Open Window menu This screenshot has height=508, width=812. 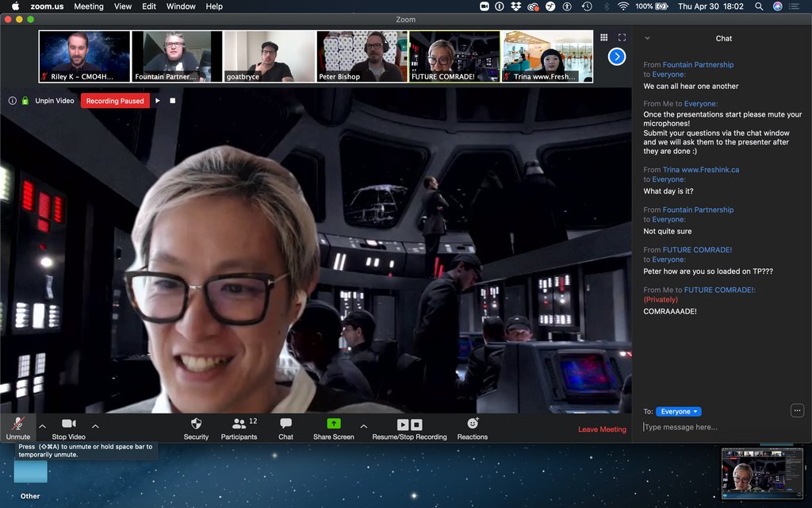[x=181, y=6]
